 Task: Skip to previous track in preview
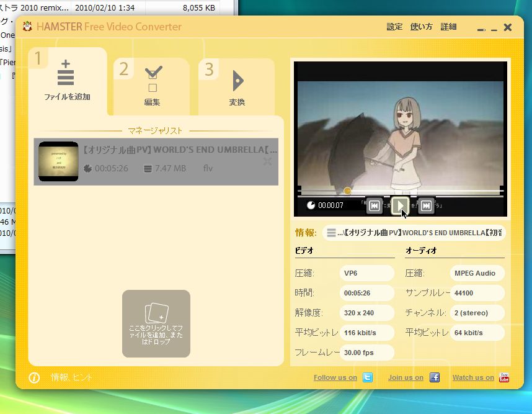point(375,206)
